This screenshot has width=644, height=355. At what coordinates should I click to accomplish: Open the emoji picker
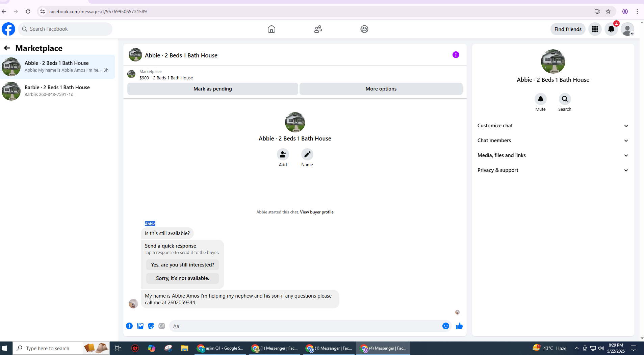tap(446, 326)
